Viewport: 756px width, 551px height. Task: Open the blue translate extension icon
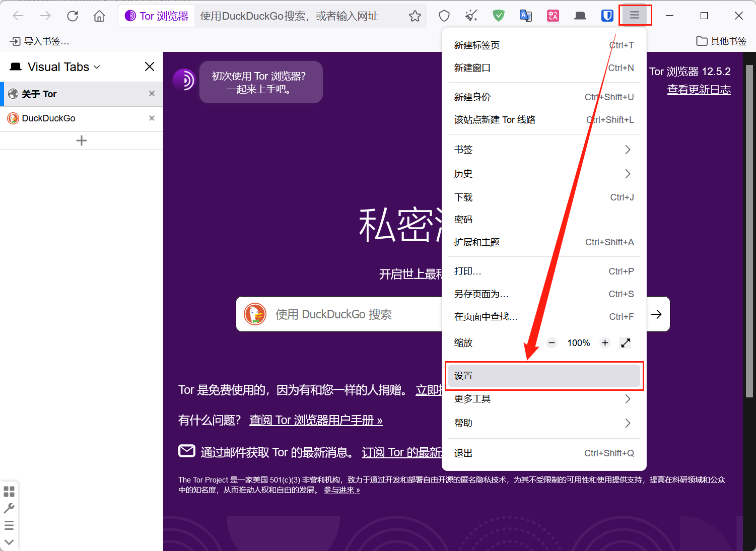(526, 16)
